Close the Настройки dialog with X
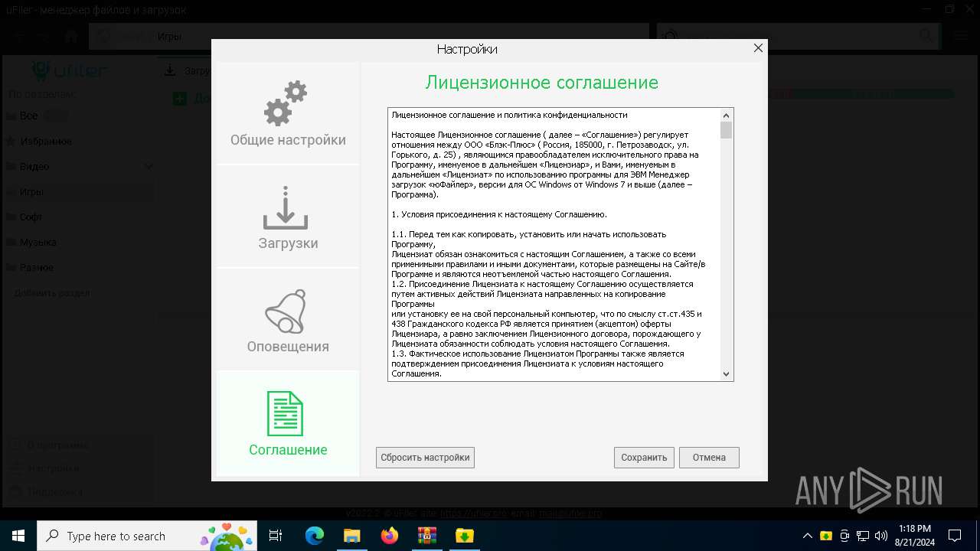Viewport: 980px width, 551px height. point(758,48)
